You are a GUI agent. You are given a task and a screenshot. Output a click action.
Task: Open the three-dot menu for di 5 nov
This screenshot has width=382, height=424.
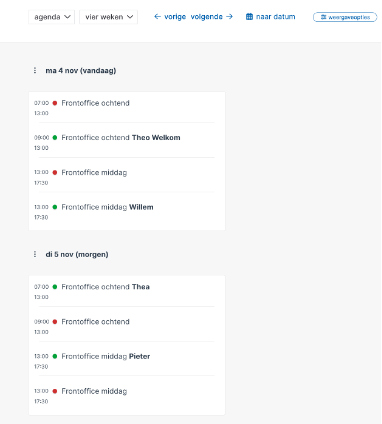35,254
